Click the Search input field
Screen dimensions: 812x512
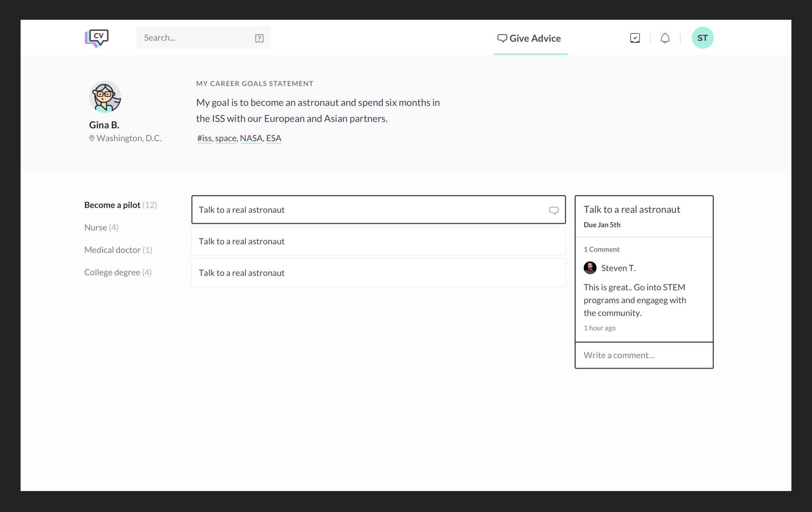tap(195, 38)
